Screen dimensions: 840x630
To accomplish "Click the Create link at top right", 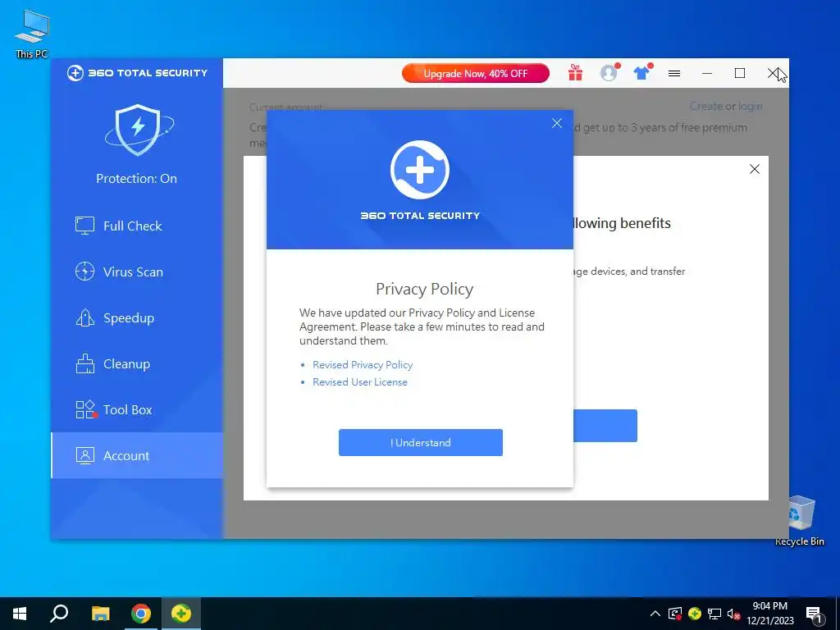I will click(706, 106).
